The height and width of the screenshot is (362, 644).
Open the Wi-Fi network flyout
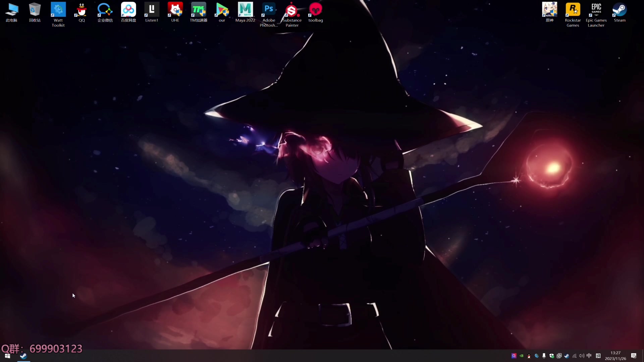(x=574, y=356)
